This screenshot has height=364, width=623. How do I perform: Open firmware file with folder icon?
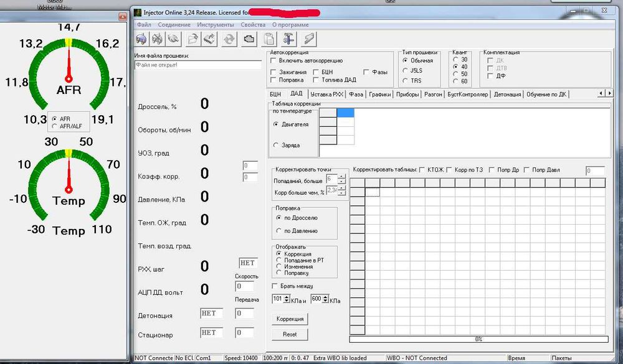point(193,39)
